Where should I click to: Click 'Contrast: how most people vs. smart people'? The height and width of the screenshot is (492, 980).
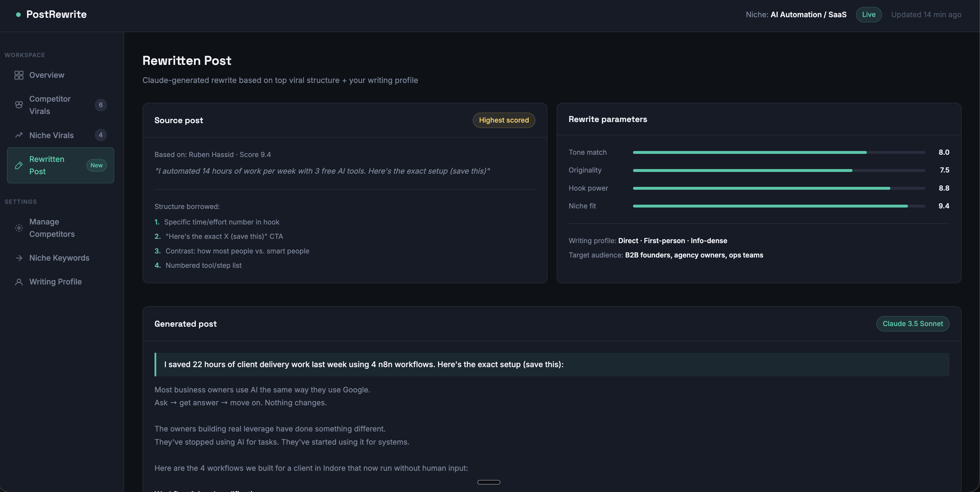[x=237, y=251]
